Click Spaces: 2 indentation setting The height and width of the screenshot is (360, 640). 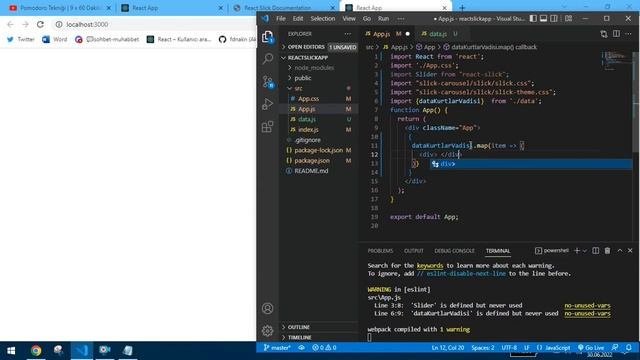482,348
